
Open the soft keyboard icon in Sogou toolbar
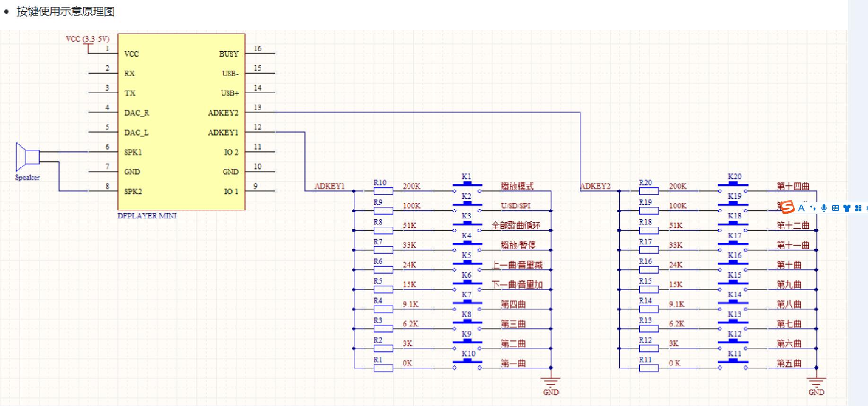click(835, 208)
